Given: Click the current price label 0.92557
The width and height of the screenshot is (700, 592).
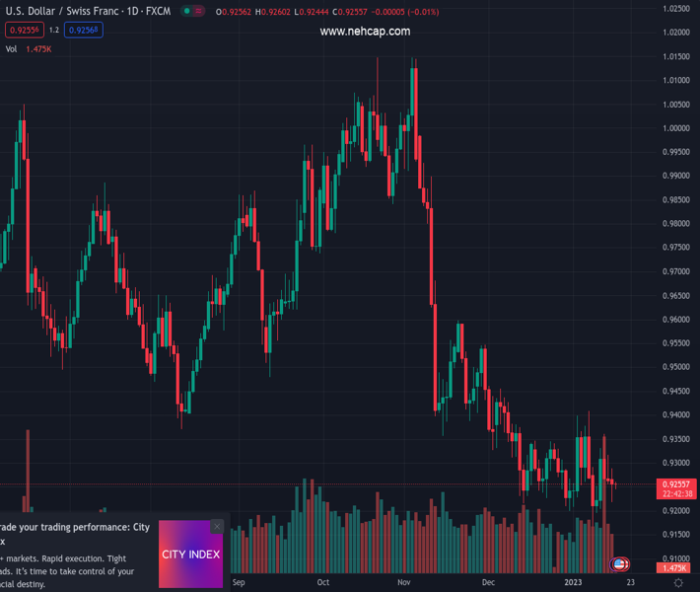Looking at the screenshot, I should 675,484.
